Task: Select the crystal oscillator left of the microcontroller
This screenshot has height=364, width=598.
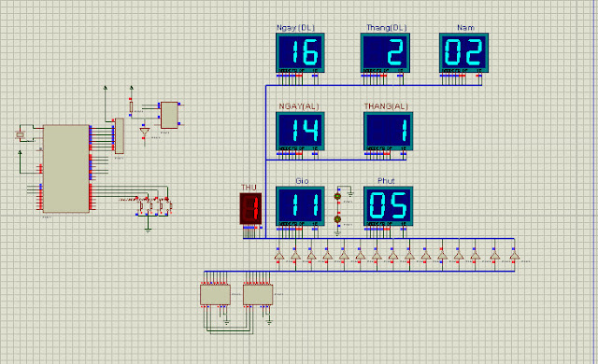Action: pos(20,134)
